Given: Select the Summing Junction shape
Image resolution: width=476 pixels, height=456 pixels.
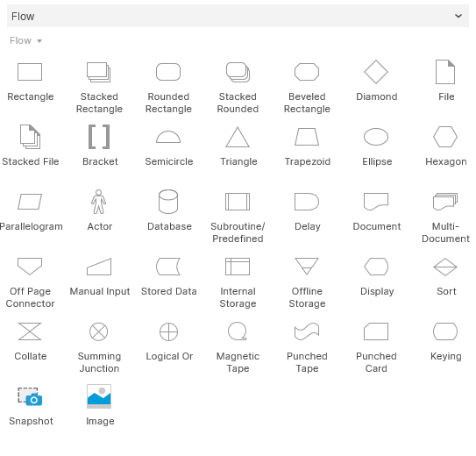Looking at the screenshot, I should (x=99, y=331).
